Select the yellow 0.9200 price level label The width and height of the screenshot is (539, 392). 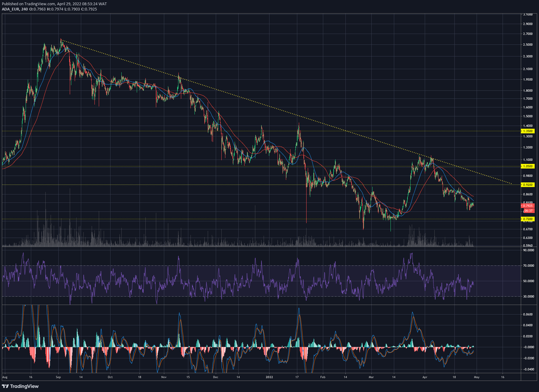pos(527,185)
